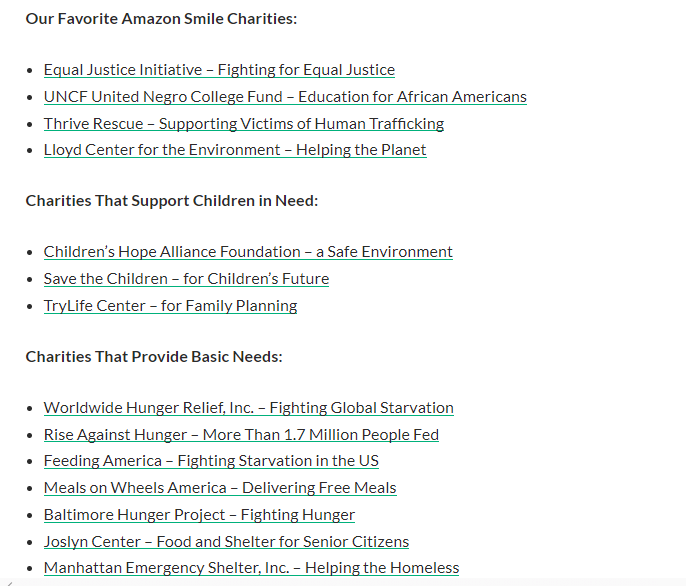The height and width of the screenshot is (586, 686).
Task: Click the "Our Favorite Amazon Smile Charities" heading
Action: point(161,19)
